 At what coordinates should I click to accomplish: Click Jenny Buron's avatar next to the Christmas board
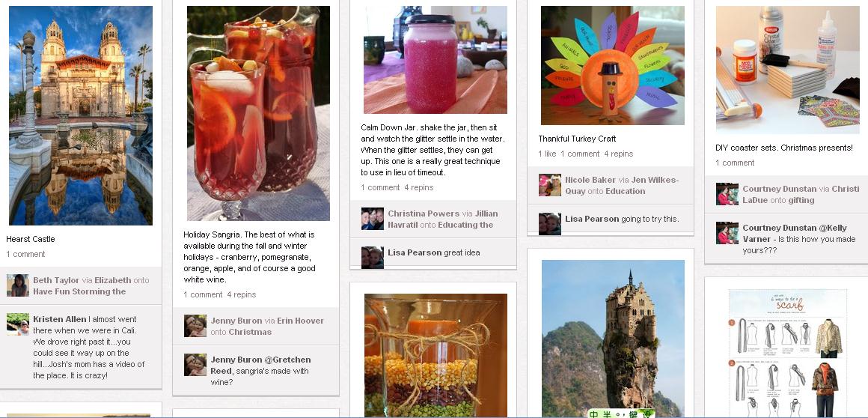coord(195,326)
